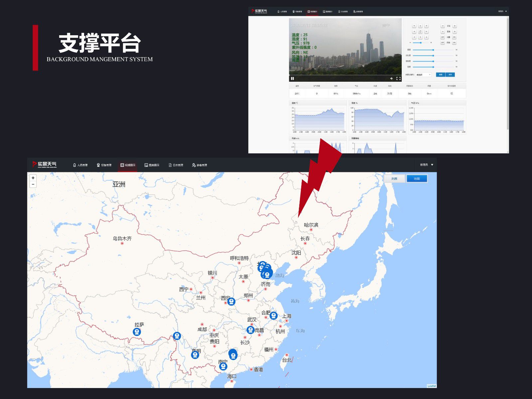Click the camera marker below 昆明

195,355
